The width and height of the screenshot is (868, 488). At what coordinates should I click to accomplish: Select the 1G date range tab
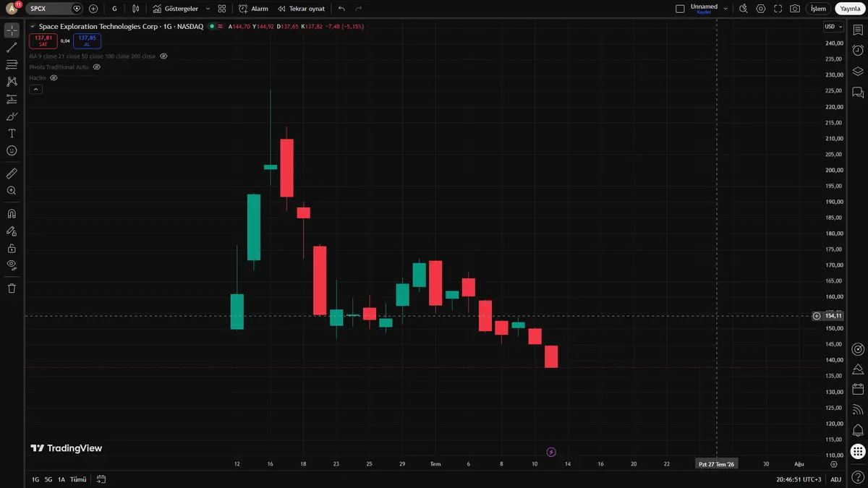click(x=35, y=479)
